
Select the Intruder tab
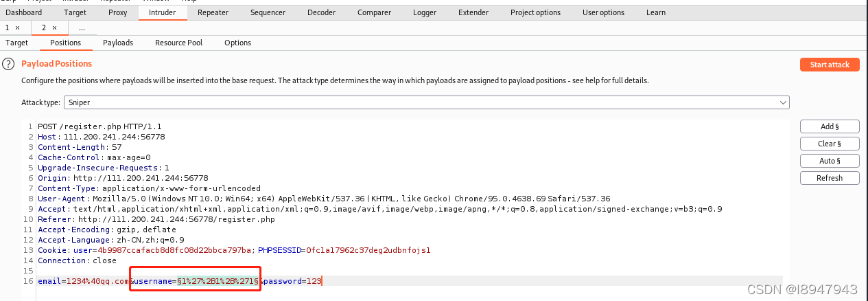point(162,12)
